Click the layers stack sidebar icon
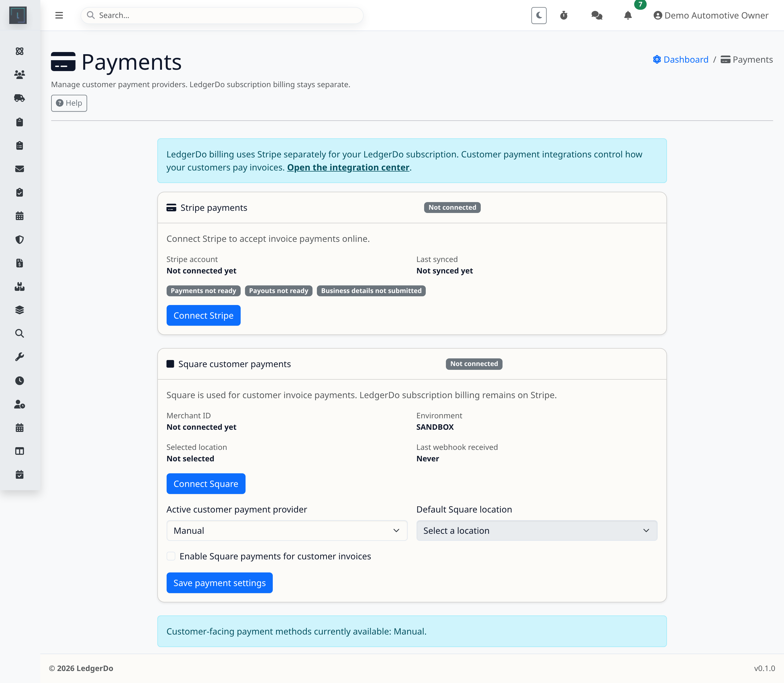Viewport: 784px width, 683px height. point(19,310)
